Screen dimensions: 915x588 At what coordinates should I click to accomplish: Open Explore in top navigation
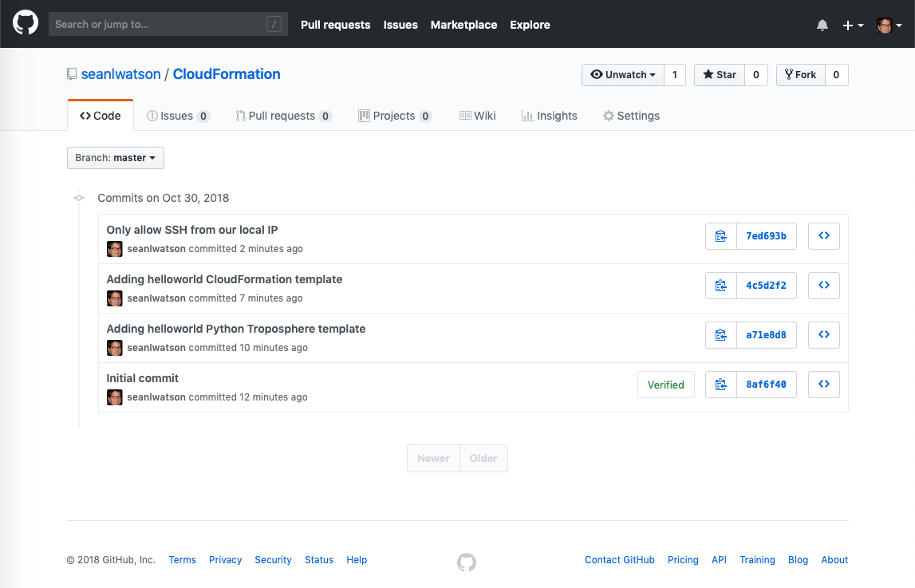(530, 25)
